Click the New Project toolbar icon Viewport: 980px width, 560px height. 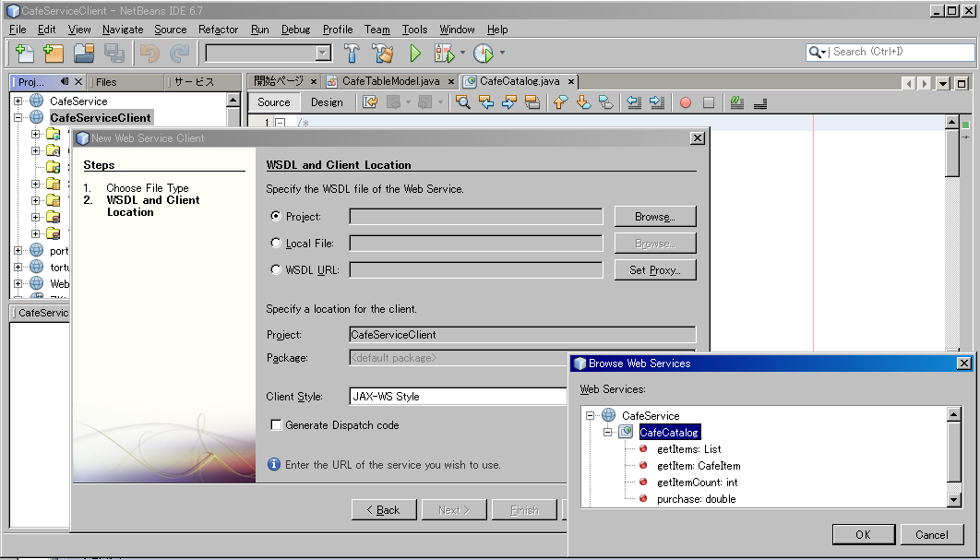[54, 54]
